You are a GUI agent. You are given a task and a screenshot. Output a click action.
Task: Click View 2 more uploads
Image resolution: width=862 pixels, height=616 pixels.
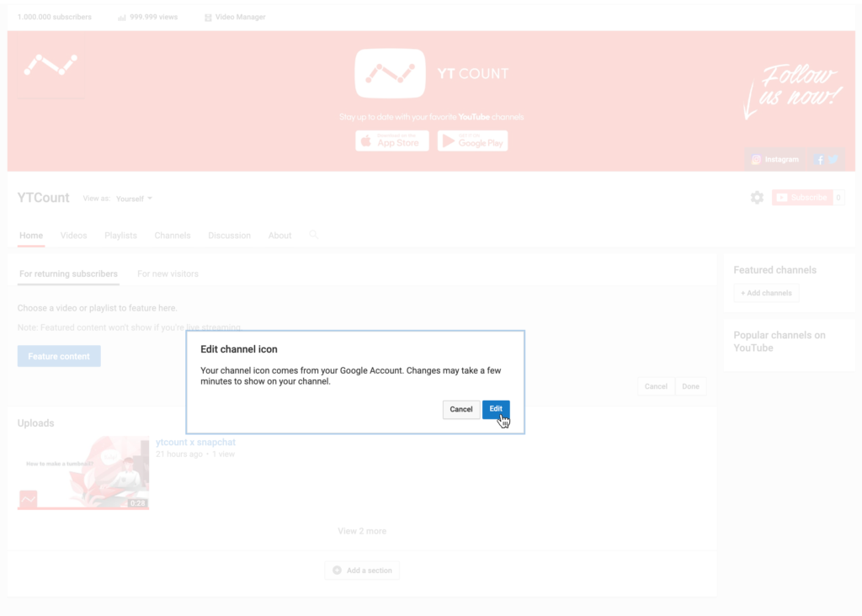point(362,531)
